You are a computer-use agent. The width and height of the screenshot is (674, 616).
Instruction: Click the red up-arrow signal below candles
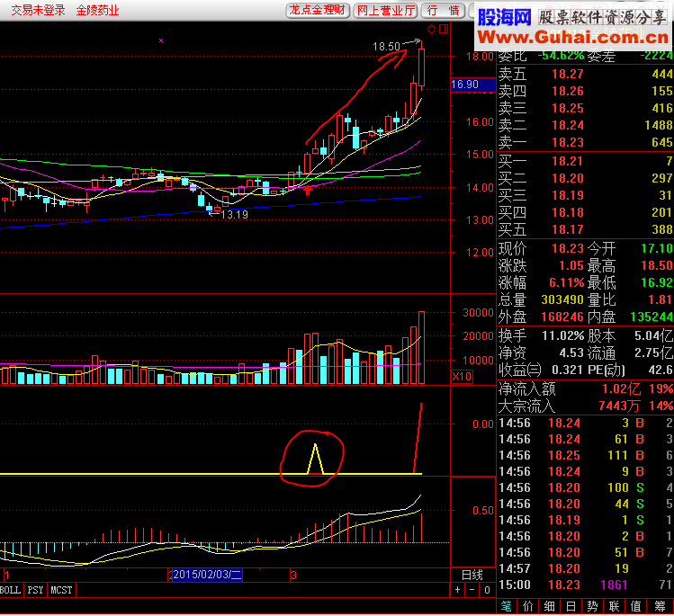pyautogui.click(x=308, y=191)
